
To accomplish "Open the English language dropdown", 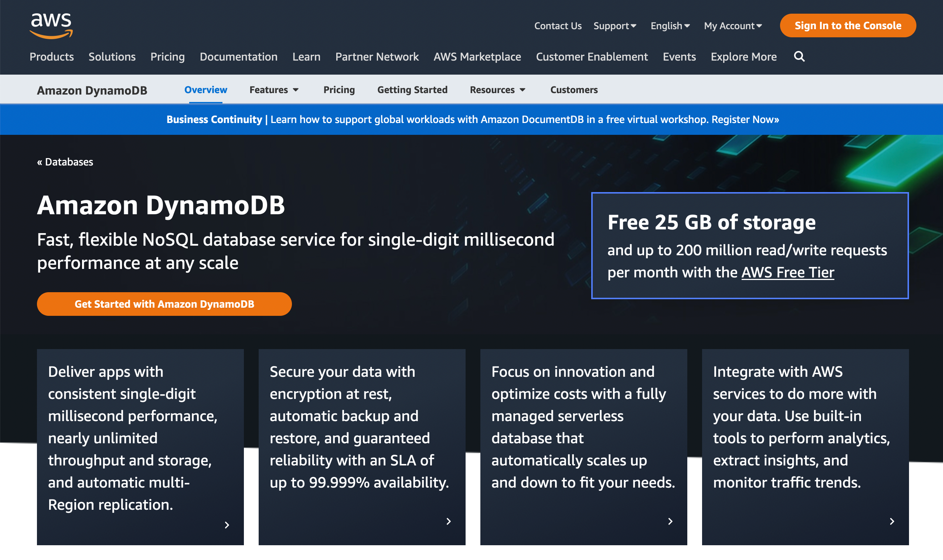I will pyautogui.click(x=670, y=25).
